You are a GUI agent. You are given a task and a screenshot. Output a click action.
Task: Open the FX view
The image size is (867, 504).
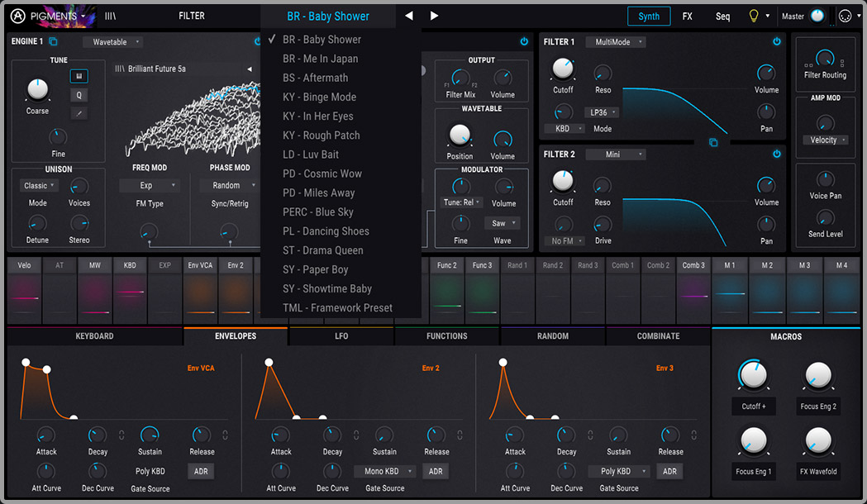(688, 16)
